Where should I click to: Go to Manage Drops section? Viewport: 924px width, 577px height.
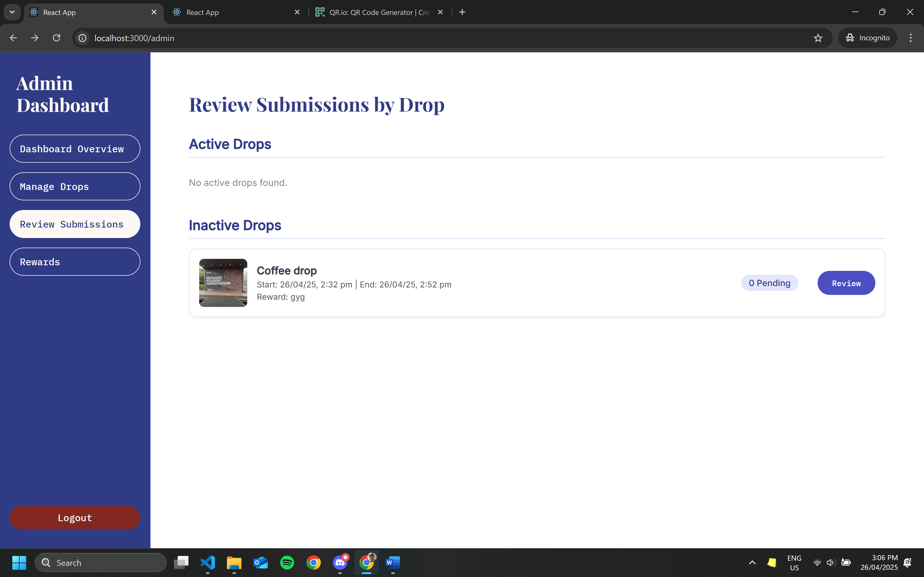[75, 187]
